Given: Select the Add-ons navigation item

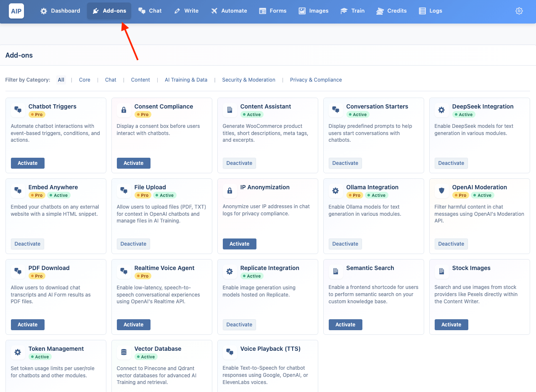Looking at the screenshot, I should 109,11.
